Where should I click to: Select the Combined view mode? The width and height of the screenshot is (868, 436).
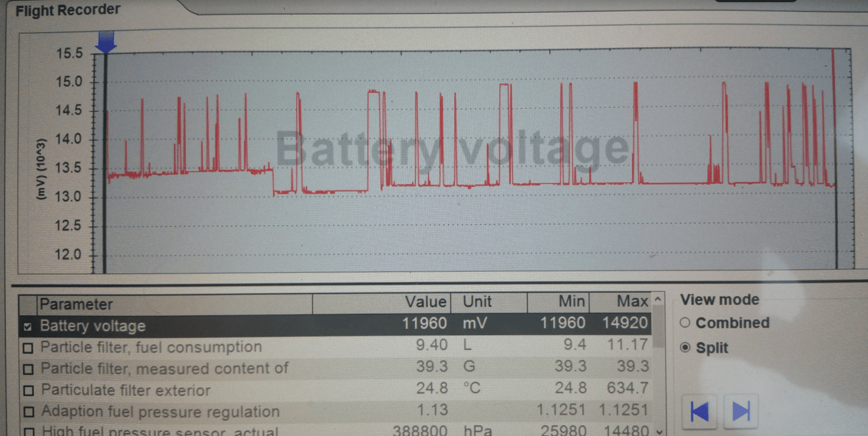(685, 323)
